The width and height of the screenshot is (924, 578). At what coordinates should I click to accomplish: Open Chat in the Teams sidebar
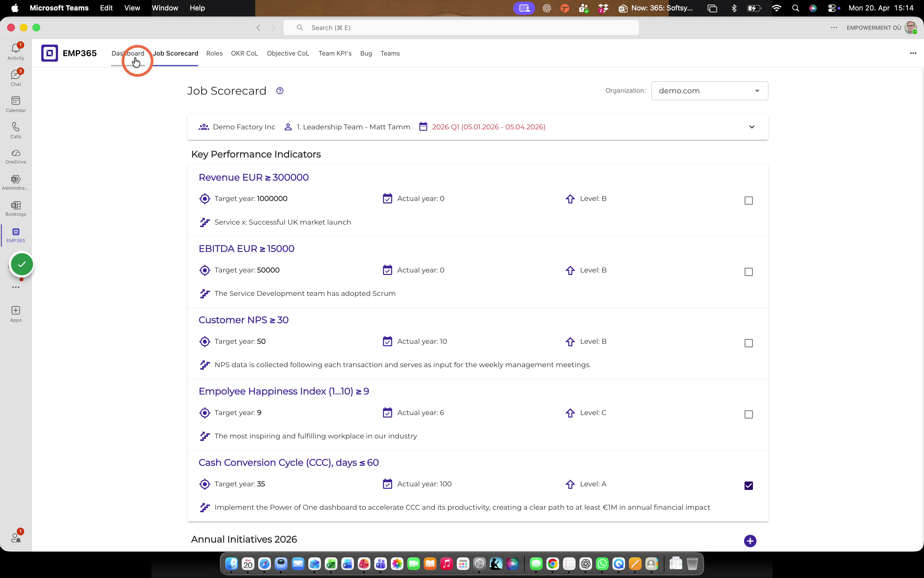tap(16, 78)
